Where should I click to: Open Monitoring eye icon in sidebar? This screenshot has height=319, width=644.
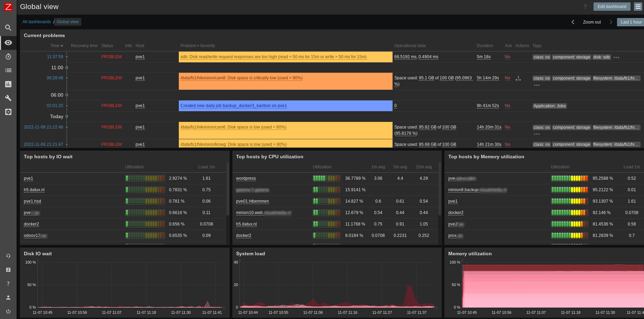click(8, 43)
